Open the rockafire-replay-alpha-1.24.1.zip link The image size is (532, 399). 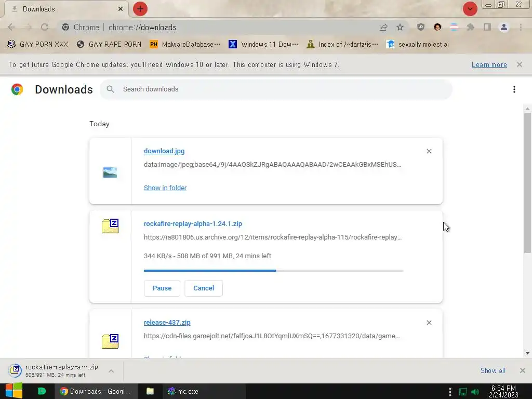[193, 223]
